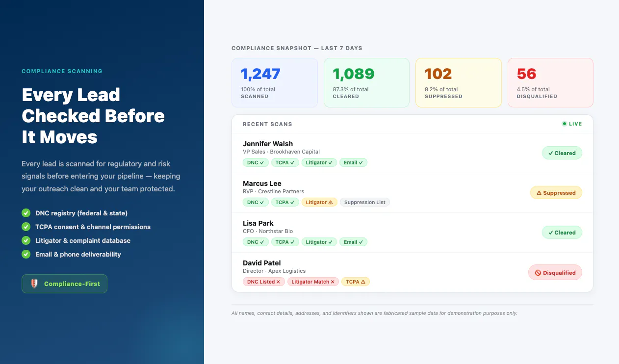Click 'CFO · Northstar Bio' subtitle
This screenshot has width=619, height=364.
click(x=268, y=231)
